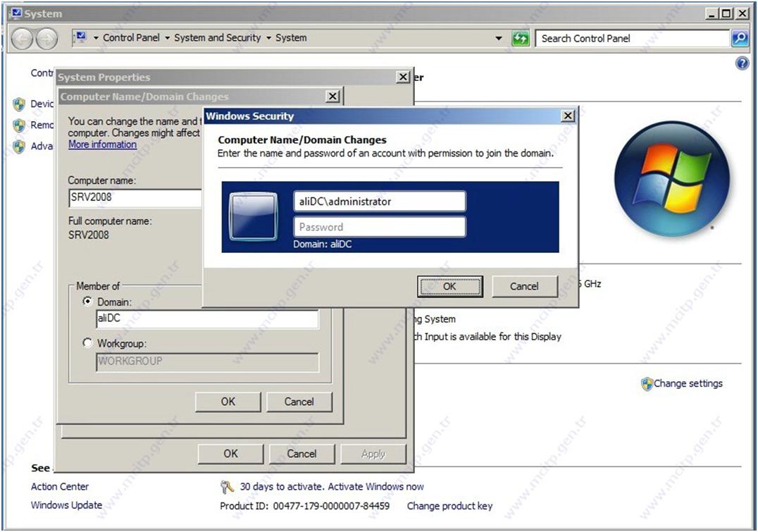Screen dimensions: 758x532
Task: Confirm credentials with OK in Windows Security
Action: [449, 286]
